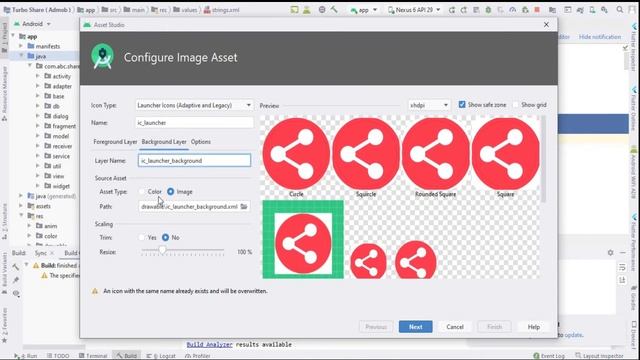Click the Make Project hammer icon in toolbar
This screenshot has width=640, height=360.
[x=334, y=9]
